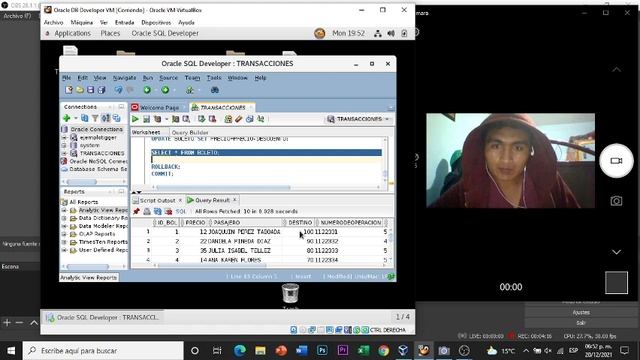Expand the Data Dictionary Reports node
This screenshot has width=640, height=360.
coord(64,218)
